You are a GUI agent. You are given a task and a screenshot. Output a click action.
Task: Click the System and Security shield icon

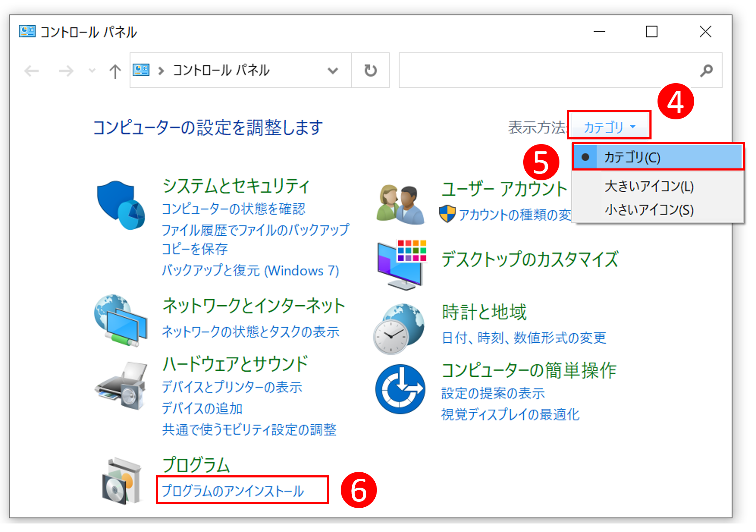pyautogui.click(x=121, y=205)
